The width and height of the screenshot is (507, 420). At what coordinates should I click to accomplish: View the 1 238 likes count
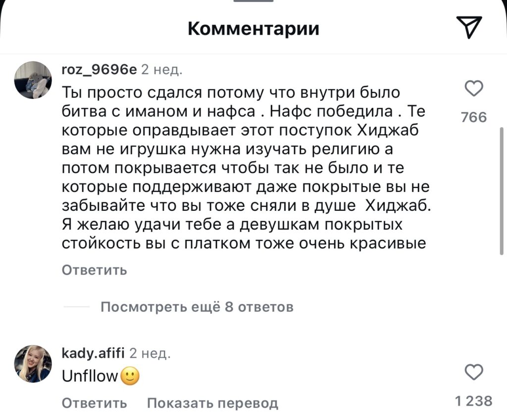tap(474, 401)
